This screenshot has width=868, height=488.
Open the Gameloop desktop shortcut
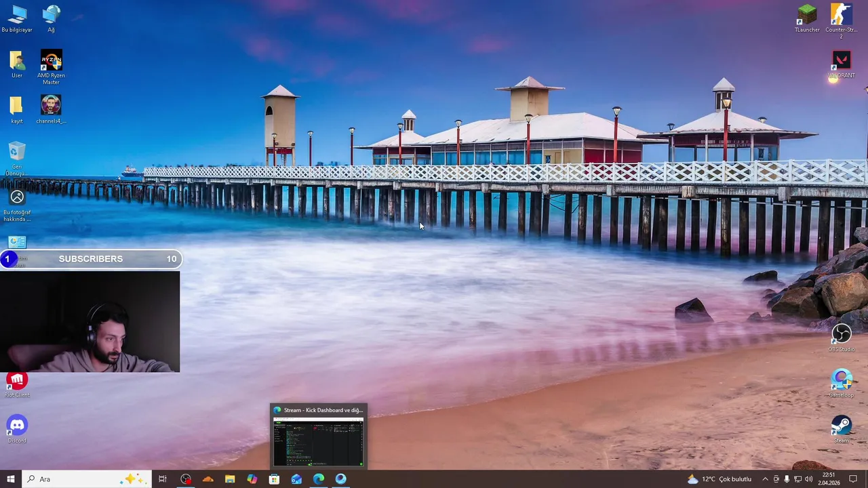point(841,384)
